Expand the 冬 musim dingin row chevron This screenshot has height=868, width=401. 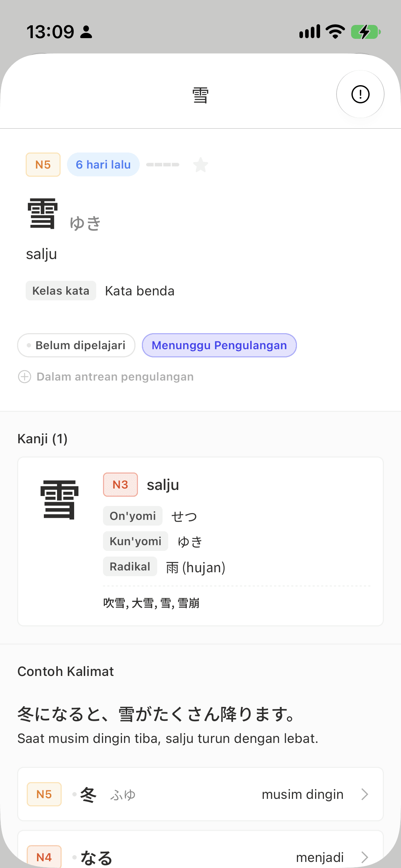tap(364, 794)
